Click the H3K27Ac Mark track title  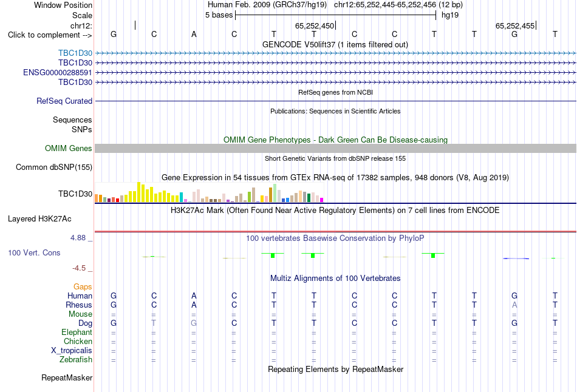pos(335,211)
